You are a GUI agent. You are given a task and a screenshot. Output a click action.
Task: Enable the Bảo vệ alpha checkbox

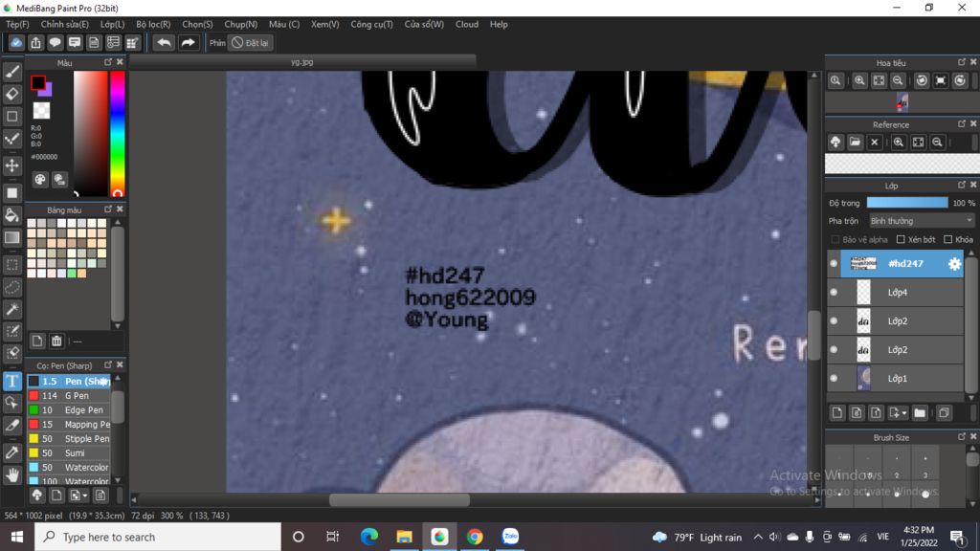(x=835, y=239)
